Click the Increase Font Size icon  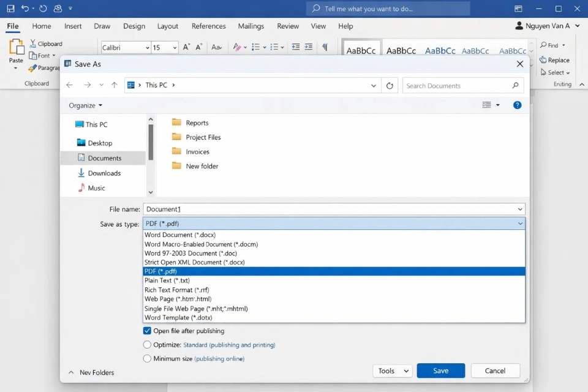186,47
